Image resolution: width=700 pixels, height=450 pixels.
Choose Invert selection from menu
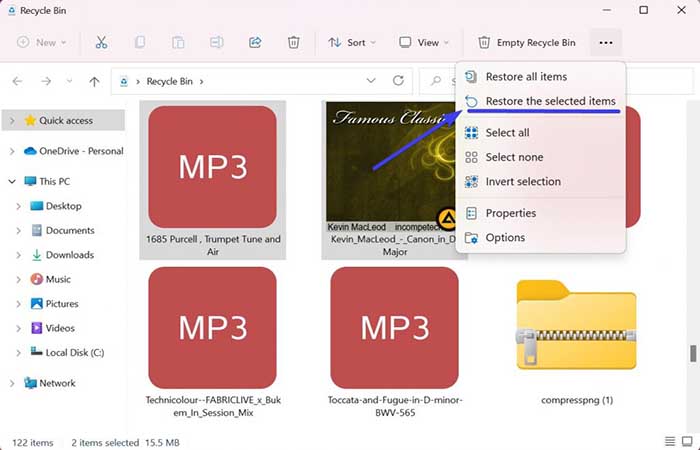point(523,181)
